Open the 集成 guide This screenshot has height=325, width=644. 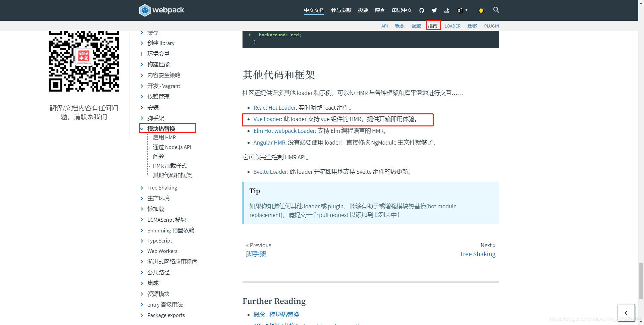coord(153,283)
